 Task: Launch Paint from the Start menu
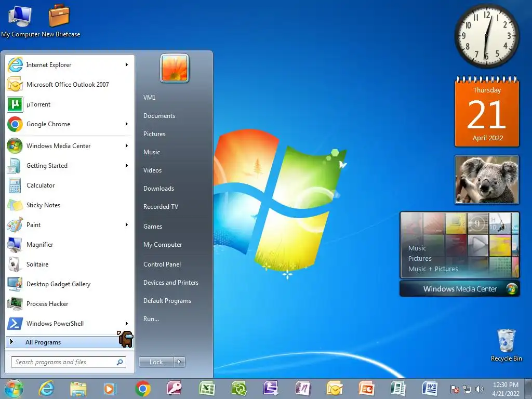tap(70, 224)
